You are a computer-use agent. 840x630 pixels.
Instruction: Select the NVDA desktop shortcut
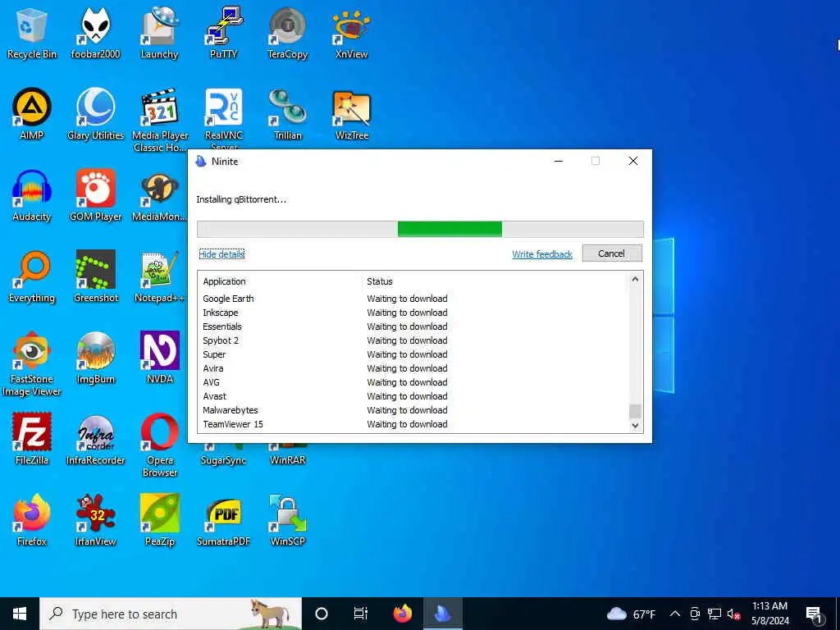(160, 358)
